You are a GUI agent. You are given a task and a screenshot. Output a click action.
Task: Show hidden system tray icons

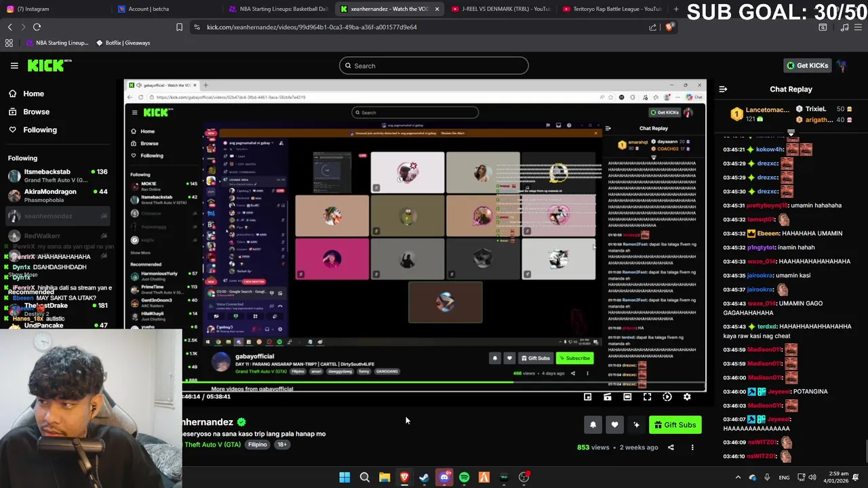[x=738, y=477]
